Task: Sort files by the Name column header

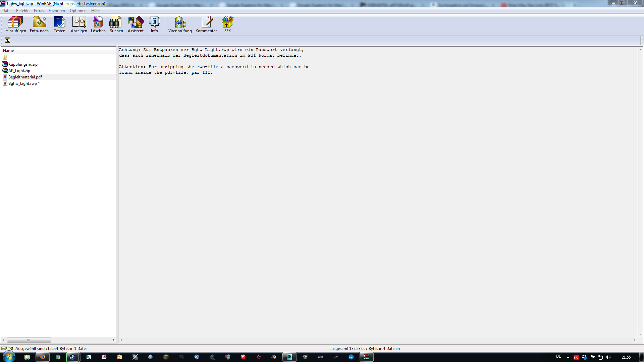Action: click(x=8, y=51)
